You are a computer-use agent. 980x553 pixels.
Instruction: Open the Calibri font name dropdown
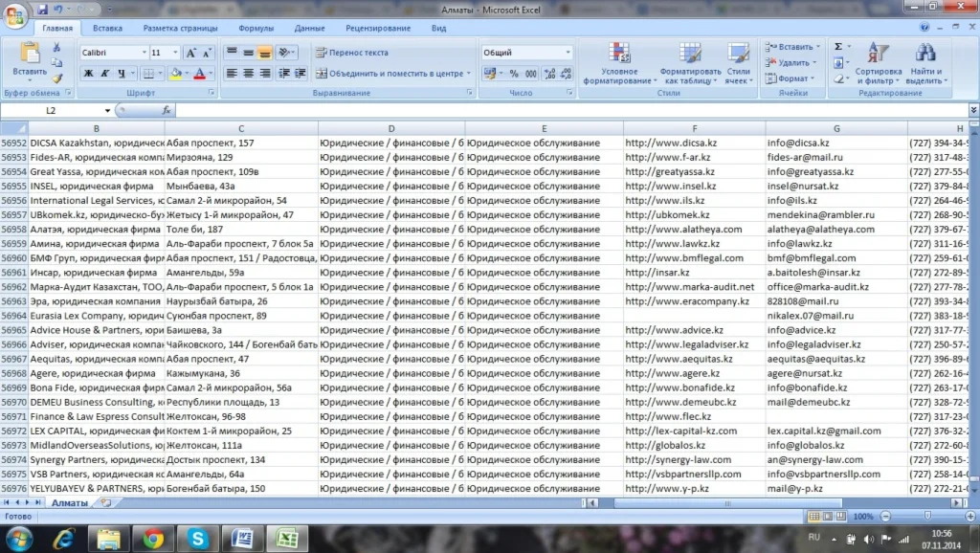145,53
